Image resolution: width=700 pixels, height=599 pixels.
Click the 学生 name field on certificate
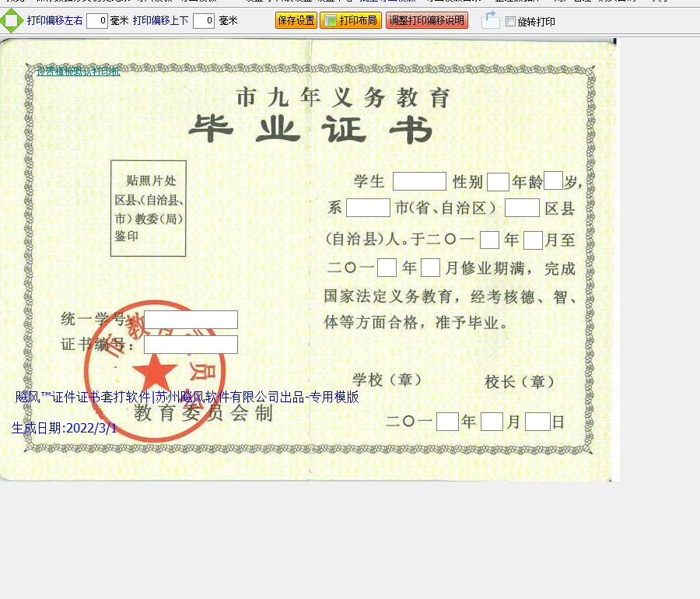(419, 182)
